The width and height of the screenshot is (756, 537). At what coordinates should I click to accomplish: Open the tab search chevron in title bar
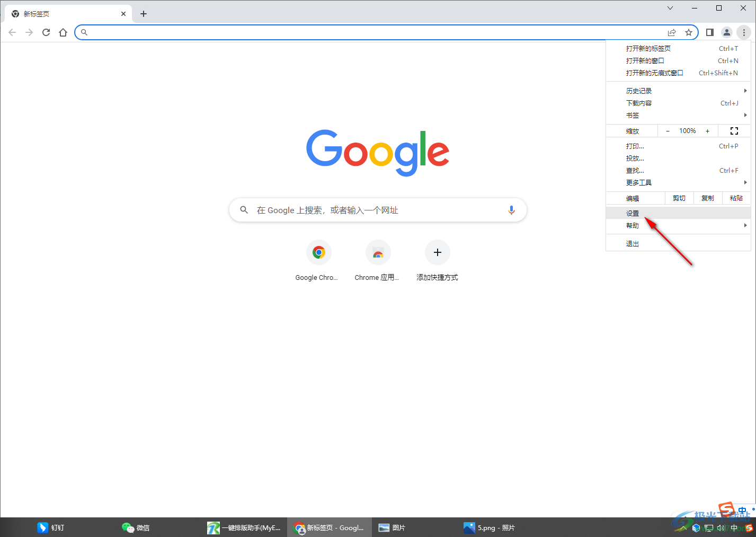[670, 8]
